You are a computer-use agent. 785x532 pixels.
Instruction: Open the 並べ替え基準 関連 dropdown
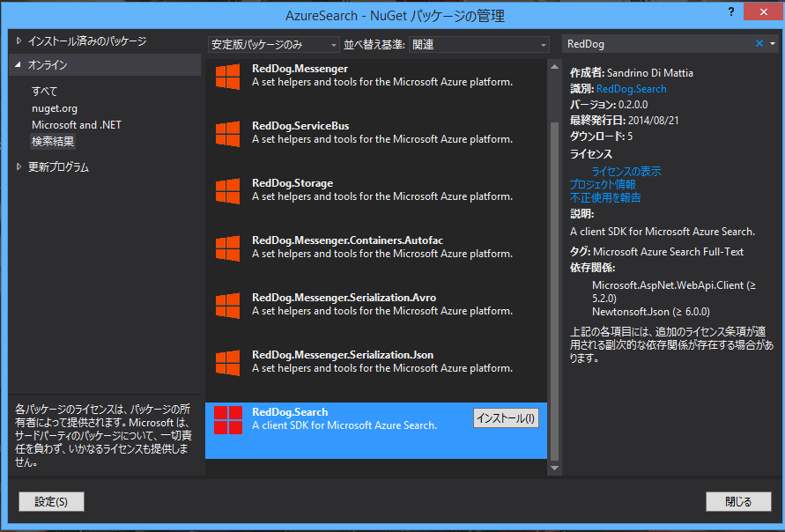(478, 45)
